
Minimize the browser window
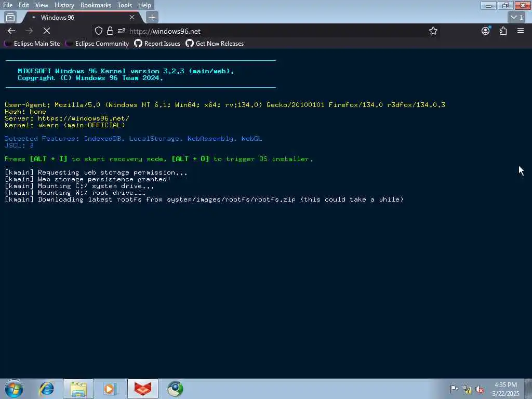[488, 5]
